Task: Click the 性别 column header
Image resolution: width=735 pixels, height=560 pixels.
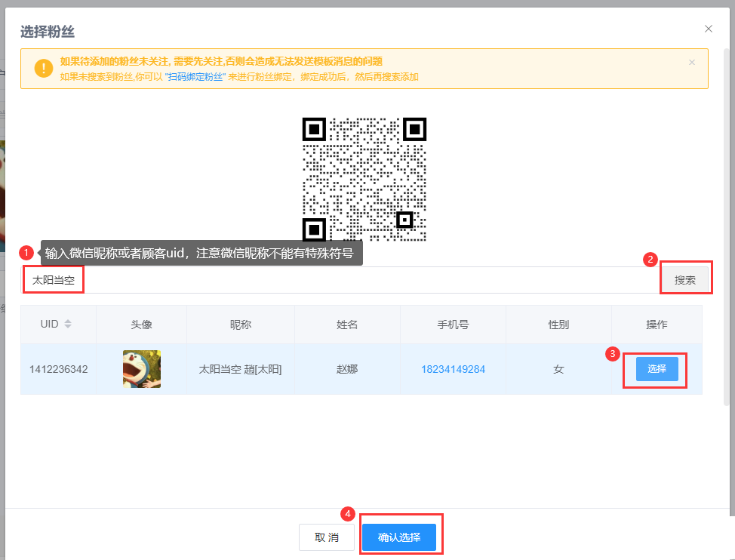Action: [558, 325]
